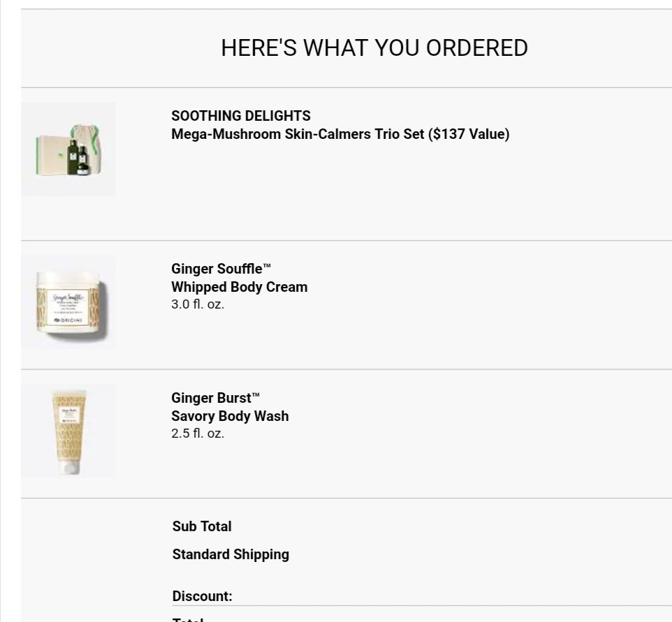Viewport: 672px width, 622px height.
Task: Click the Standard Shipping label
Action: 231,554
